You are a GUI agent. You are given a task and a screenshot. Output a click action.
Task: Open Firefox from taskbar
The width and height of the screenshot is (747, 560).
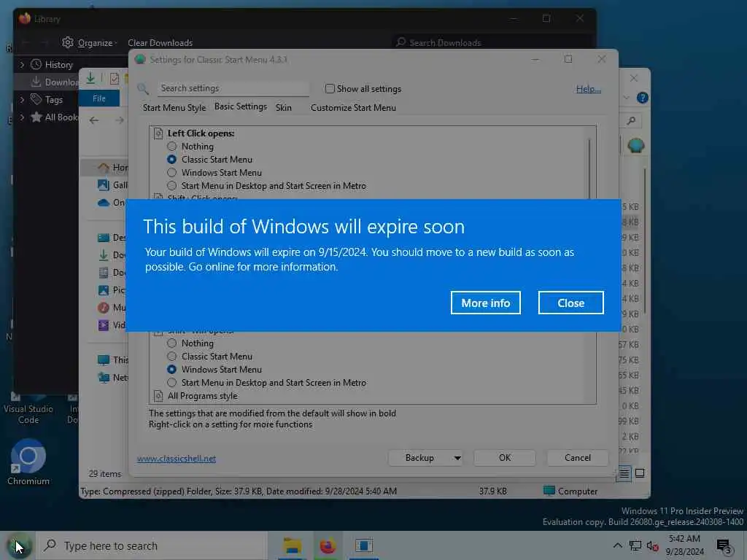click(328, 545)
